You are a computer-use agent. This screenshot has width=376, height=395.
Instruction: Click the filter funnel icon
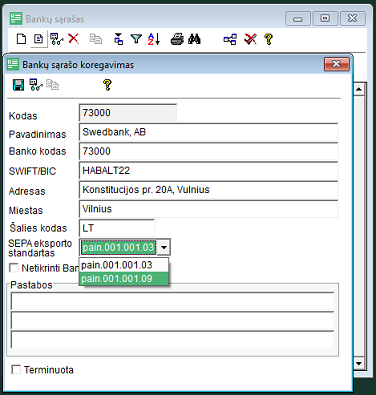pyautogui.click(x=136, y=39)
